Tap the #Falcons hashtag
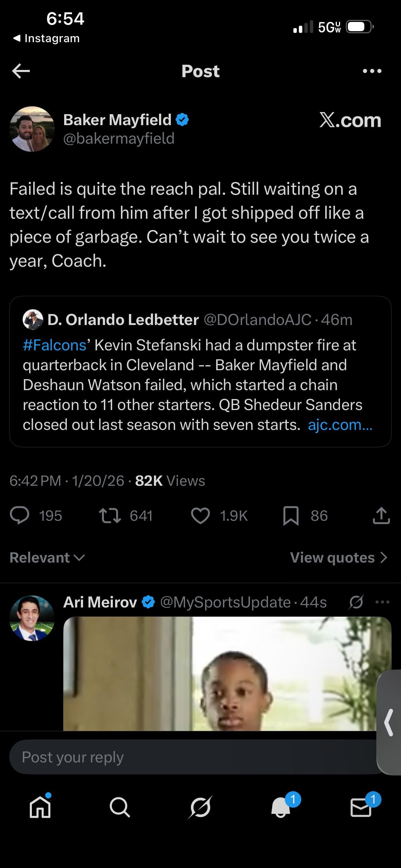 [x=54, y=345]
